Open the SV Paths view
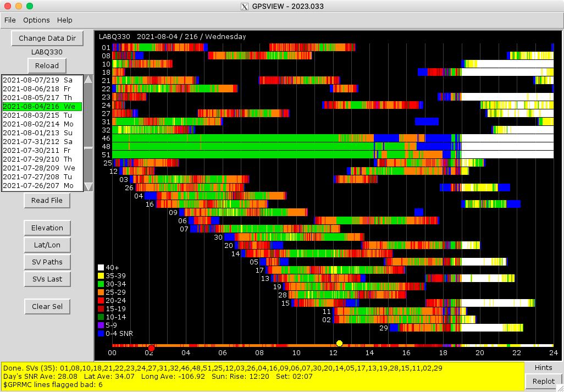Viewport: 564px width, 392px height. click(x=47, y=262)
